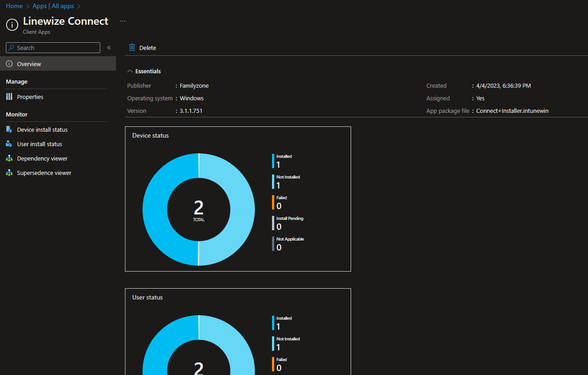Select Overview in the sidebar
Screen dimensions: 588x375
pyautogui.click(x=58, y=64)
